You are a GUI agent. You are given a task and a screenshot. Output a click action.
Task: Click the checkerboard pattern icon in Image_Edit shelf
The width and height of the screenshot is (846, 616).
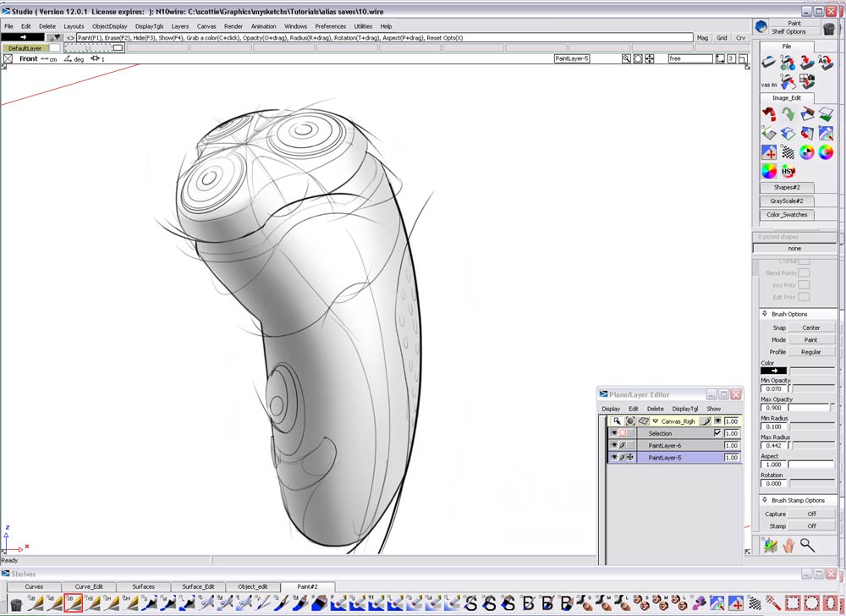pos(788,152)
